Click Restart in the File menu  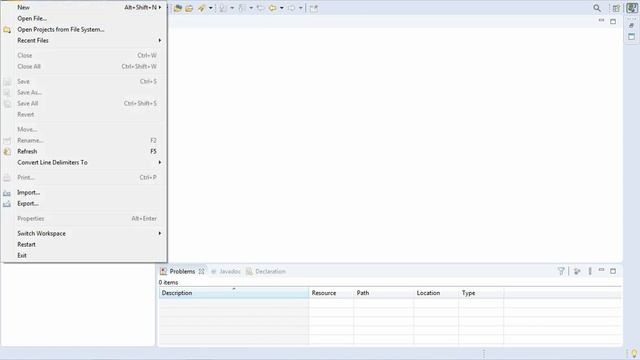click(x=83, y=244)
